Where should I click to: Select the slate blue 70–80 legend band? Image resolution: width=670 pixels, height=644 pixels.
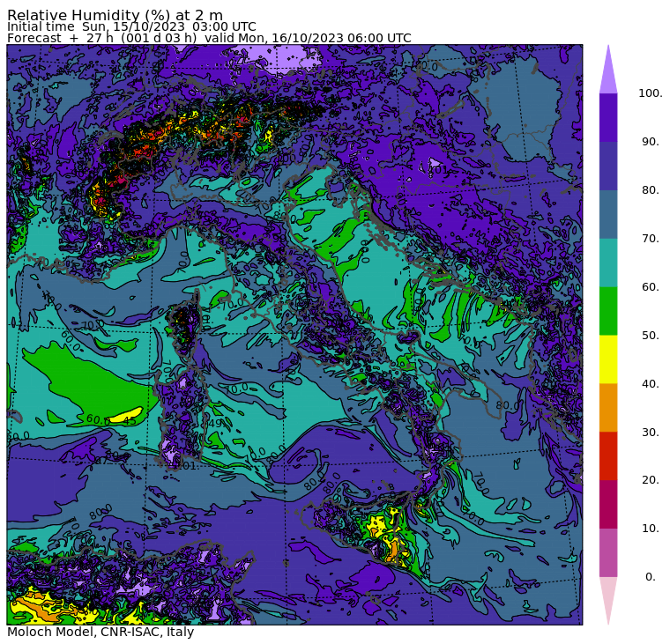(608, 214)
